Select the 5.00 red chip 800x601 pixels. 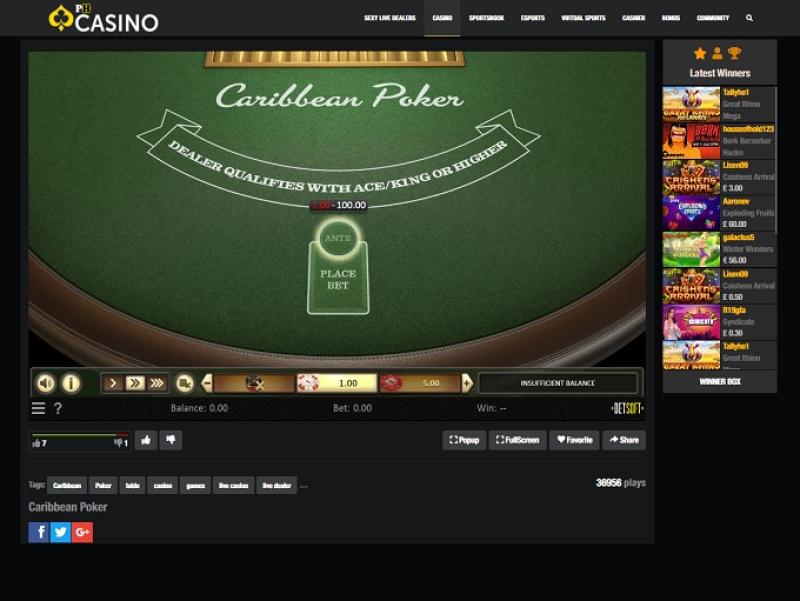coord(420,383)
